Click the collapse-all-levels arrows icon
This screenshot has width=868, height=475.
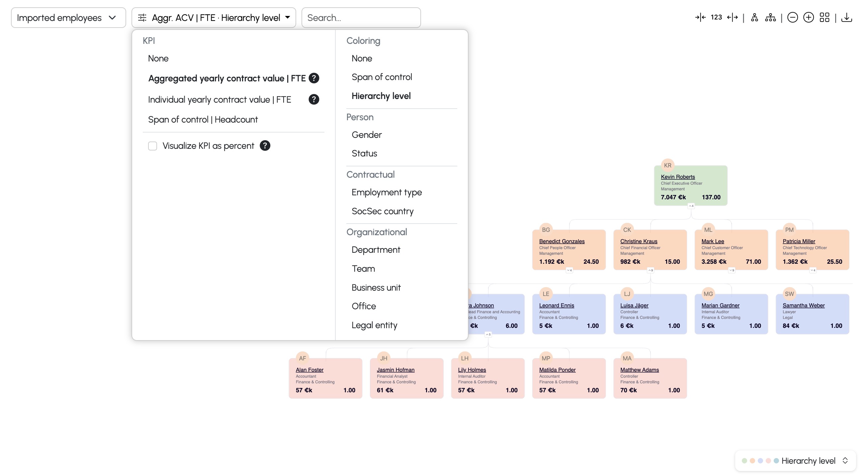coord(700,18)
